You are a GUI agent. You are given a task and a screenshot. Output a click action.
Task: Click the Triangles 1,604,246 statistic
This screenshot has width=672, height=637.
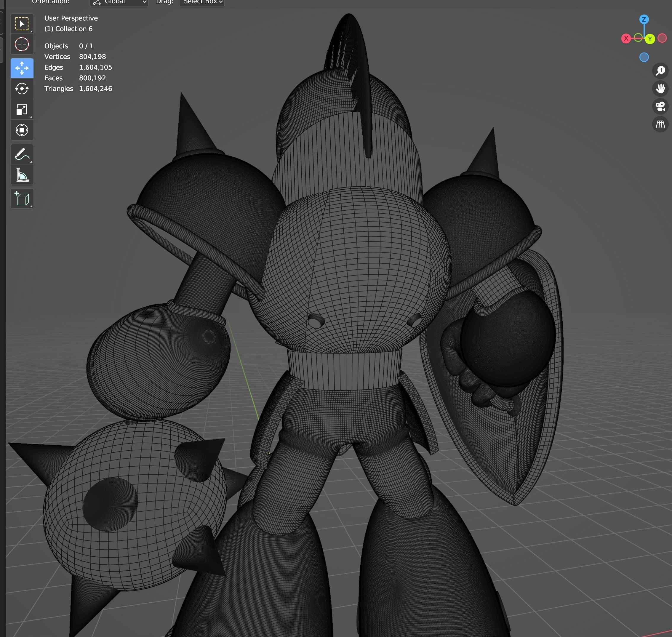click(x=78, y=89)
